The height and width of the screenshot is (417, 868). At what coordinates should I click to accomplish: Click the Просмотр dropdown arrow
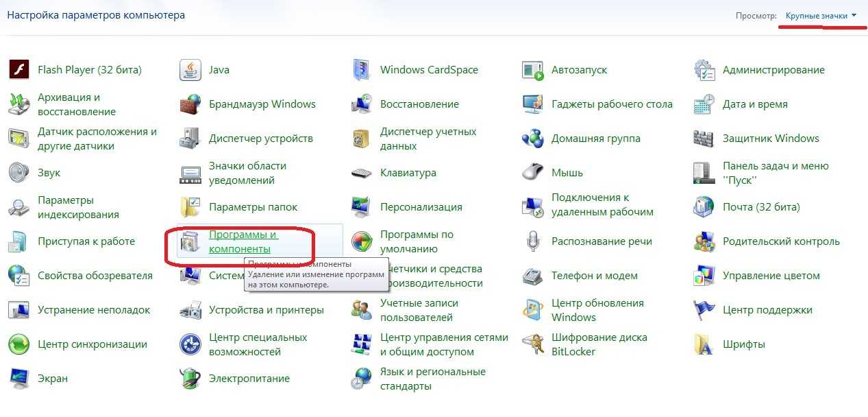(854, 16)
